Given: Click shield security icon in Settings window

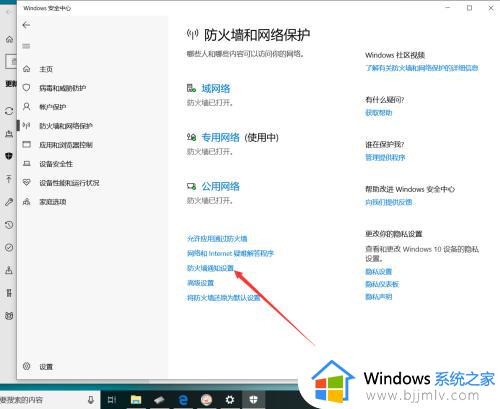Looking at the screenshot, I should point(9,156).
